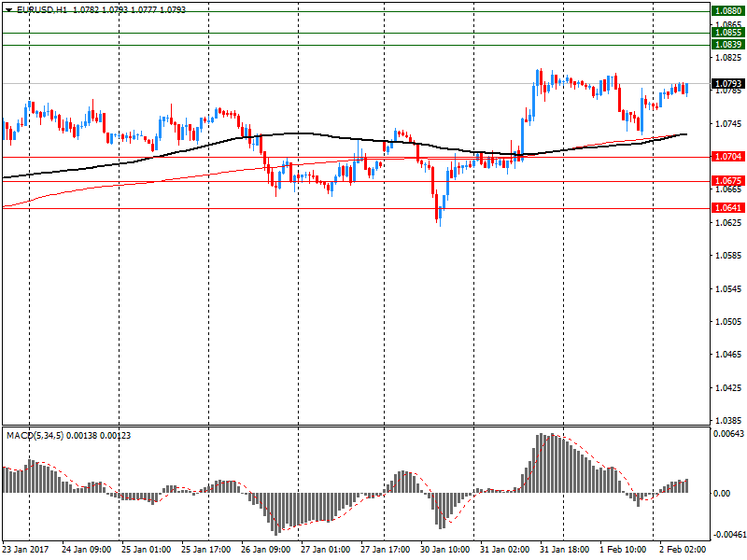The height and width of the screenshot is (560, 747).
Task: Select the red 1.0641 support level label
Action: pos(728,207)
